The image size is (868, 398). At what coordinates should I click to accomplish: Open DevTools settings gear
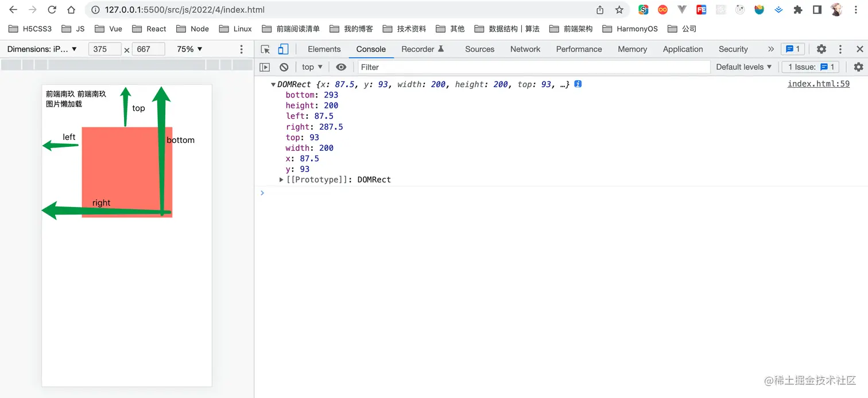tap(821, 49)
